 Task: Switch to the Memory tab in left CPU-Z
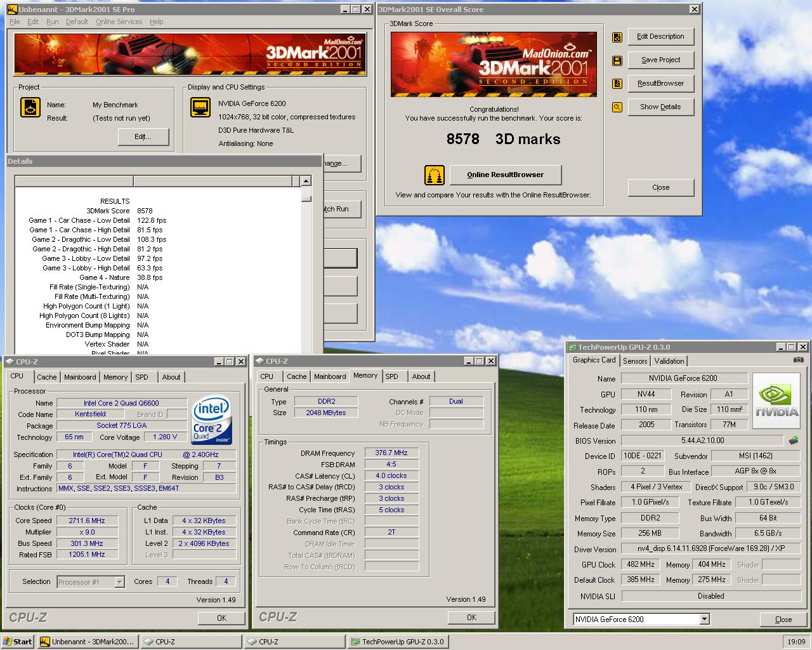pyautogui.click(x=115, y=377)
